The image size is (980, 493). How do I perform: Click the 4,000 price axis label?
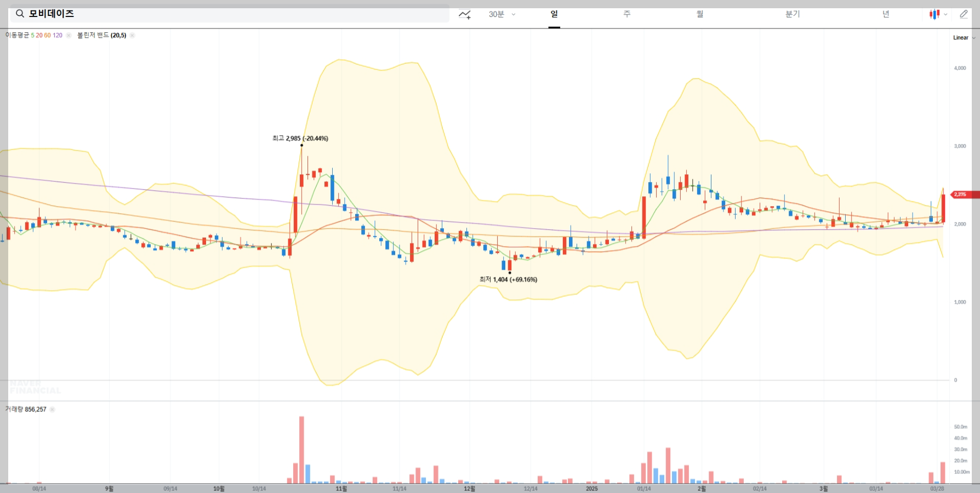coord(960,68)
